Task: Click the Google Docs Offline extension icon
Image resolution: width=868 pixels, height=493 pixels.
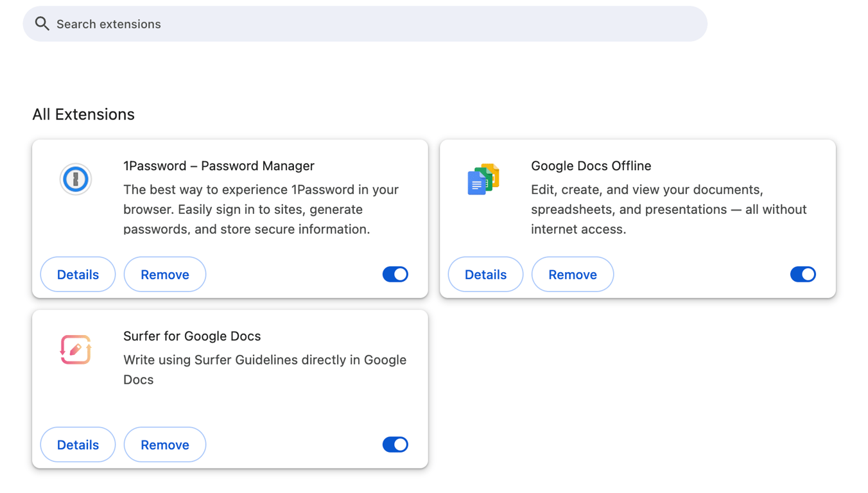Action: tap(483, 179)
